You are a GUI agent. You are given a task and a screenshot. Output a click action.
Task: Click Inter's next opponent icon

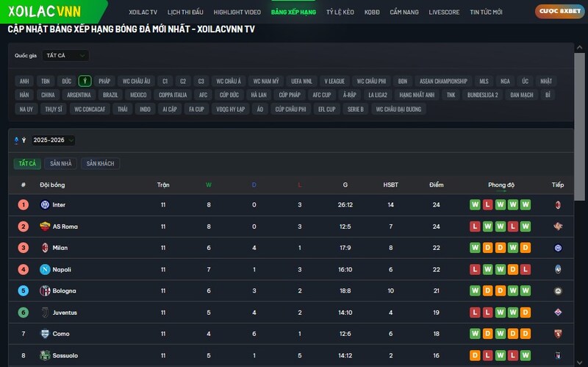point(558,205)
